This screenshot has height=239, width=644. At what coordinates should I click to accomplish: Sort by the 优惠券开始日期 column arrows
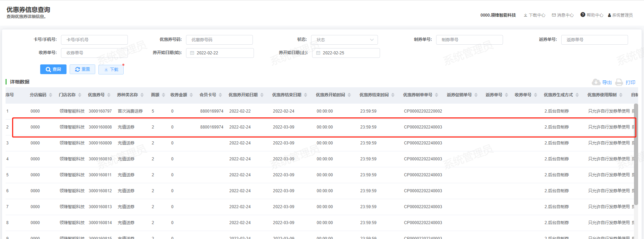262,95
